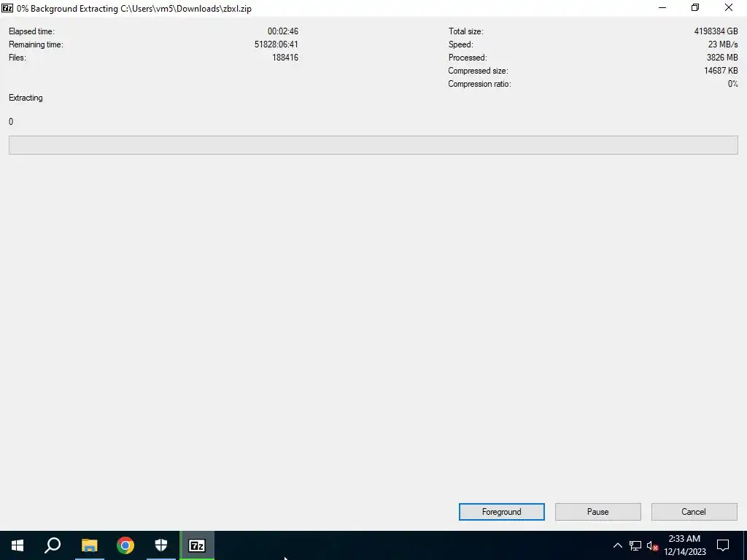Click the 7z icon in title bar
Image resolution: width=747 pixels, height=560 pixels.
click(7, 8)
